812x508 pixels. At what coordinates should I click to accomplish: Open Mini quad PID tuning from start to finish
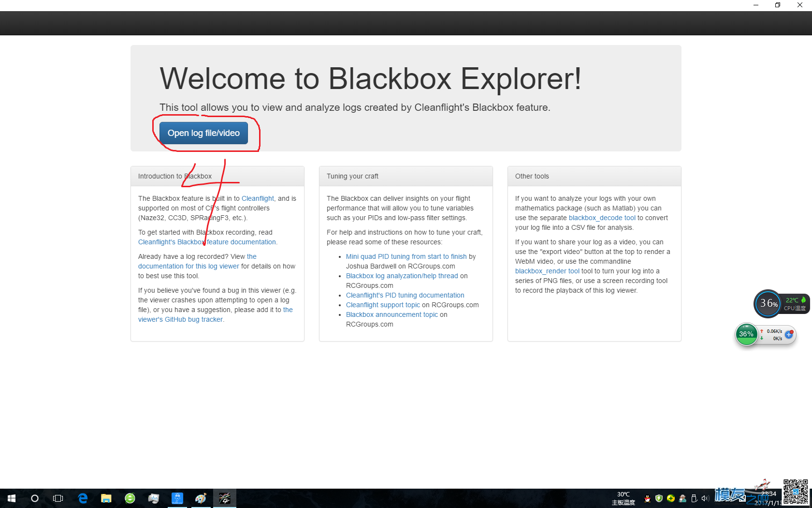(406, 256)
